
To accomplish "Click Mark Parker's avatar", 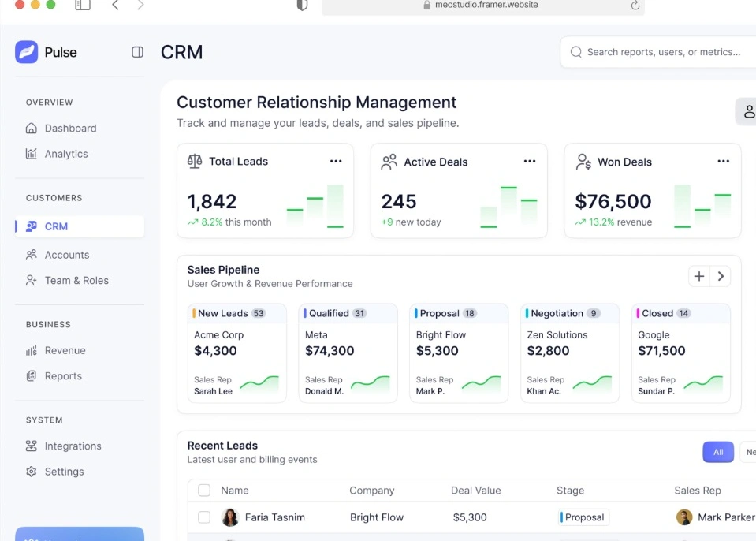I will pyautogui.click(x=684, y=517).
